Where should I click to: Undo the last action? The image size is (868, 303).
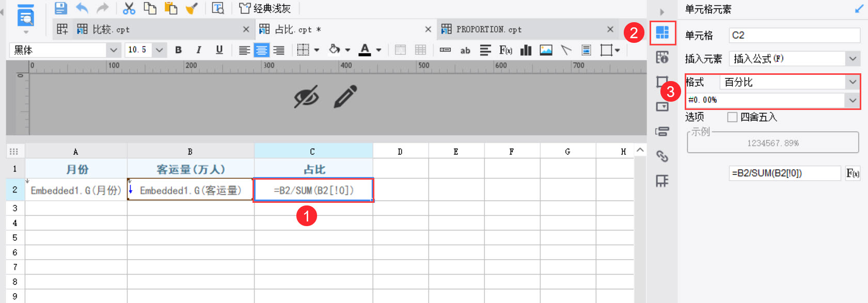click(82, 8)
